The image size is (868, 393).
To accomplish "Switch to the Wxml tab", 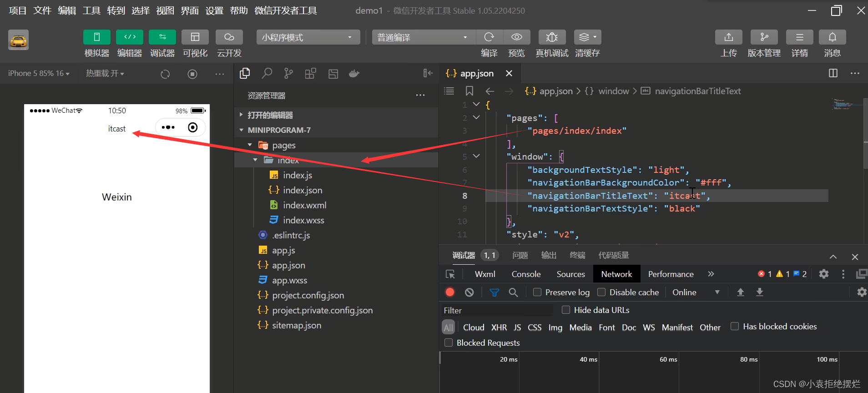I will click(x=485, y=274).
